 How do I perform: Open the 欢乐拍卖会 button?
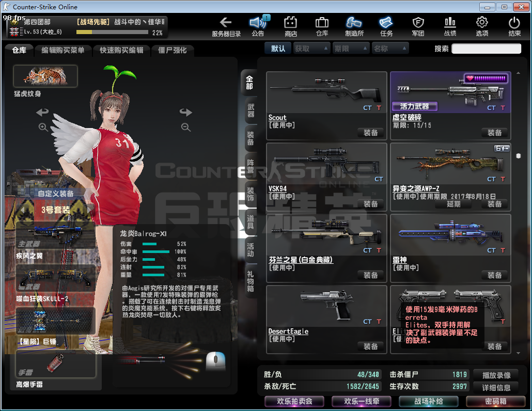coord(294,402)
